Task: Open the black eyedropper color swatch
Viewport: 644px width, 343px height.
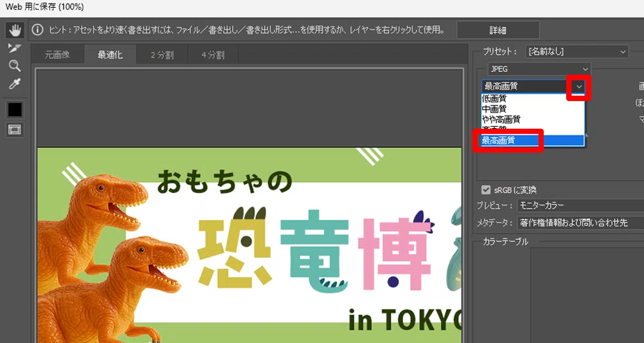Action: [15, 109]
